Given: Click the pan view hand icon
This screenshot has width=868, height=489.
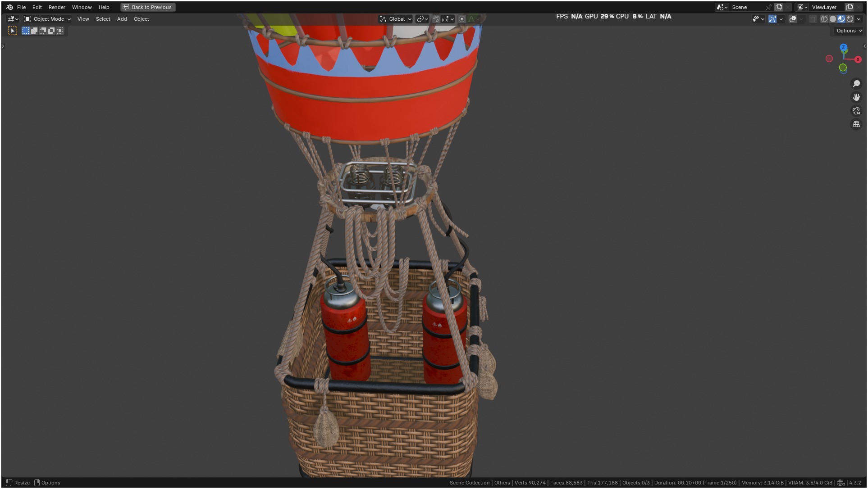Looking at the screenshot, I should tap(856, 97).
